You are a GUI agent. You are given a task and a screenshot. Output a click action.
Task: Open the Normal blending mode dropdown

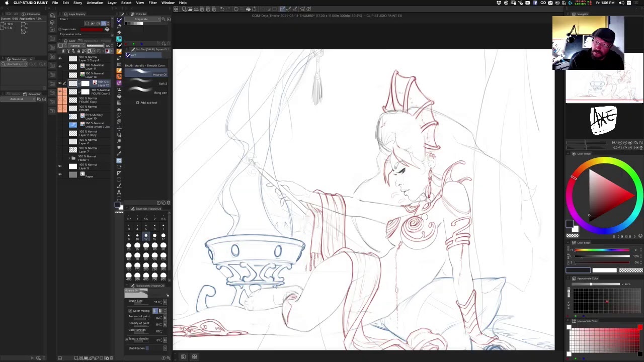coord(75,46)
